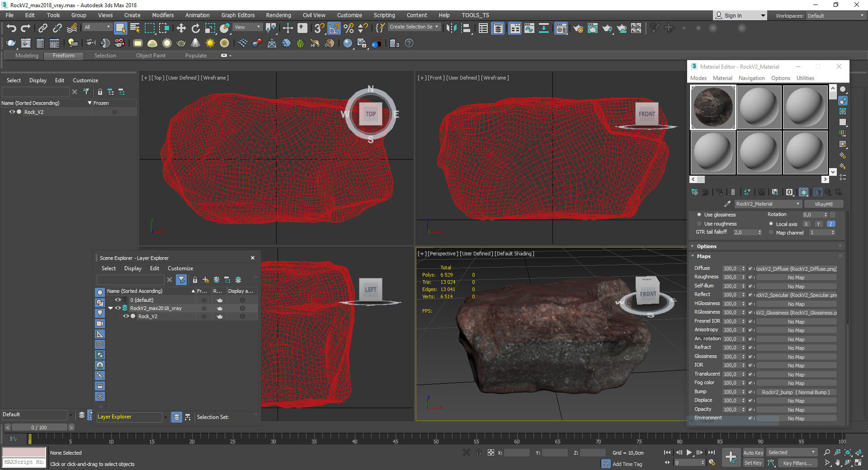Select the Move tool in main toolbar
Screen dimensions: 868x470
point(181,28)
